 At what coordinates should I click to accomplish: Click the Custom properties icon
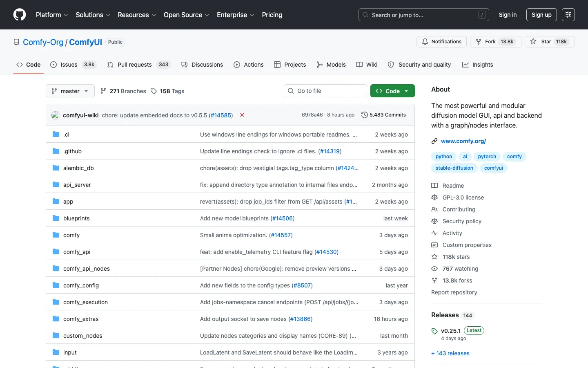click(434, 245)
